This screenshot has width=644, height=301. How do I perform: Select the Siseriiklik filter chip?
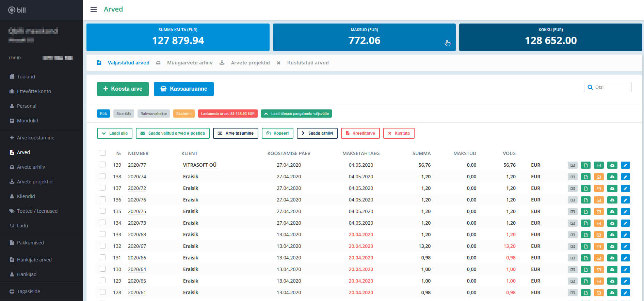[x=124, y=114]
